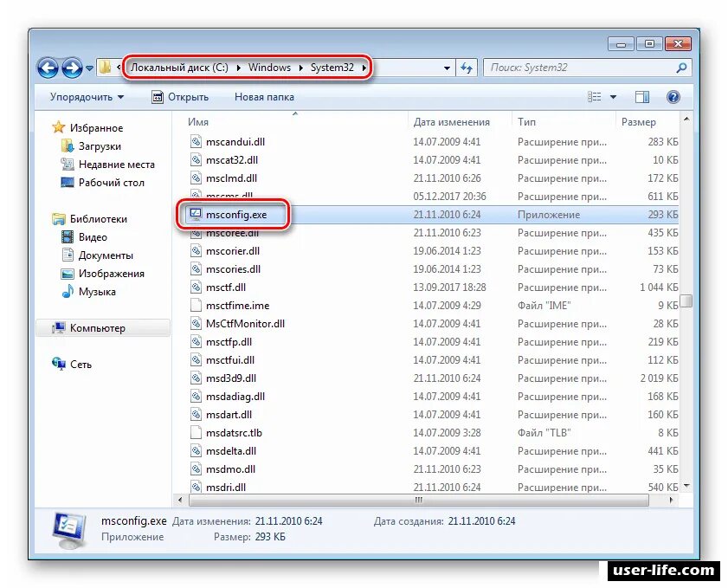Select file msdart.dll
Viewport: 728px width, 588px height.
coord(229,414)
